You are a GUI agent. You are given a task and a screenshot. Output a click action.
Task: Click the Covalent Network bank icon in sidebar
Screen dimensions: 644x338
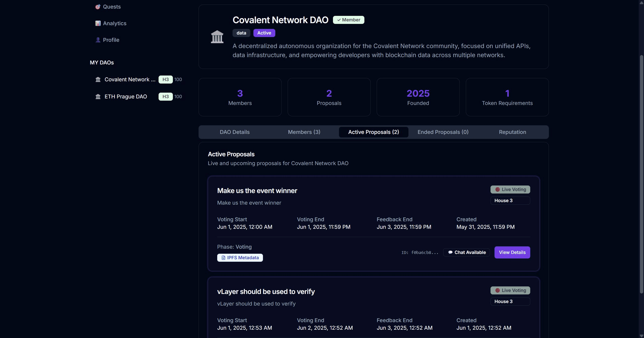pyautogui.click(x=98, y=80)
